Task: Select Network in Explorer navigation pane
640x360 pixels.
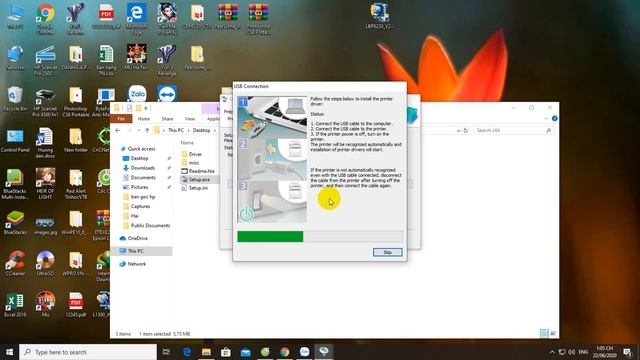Action: coord(133,264)
